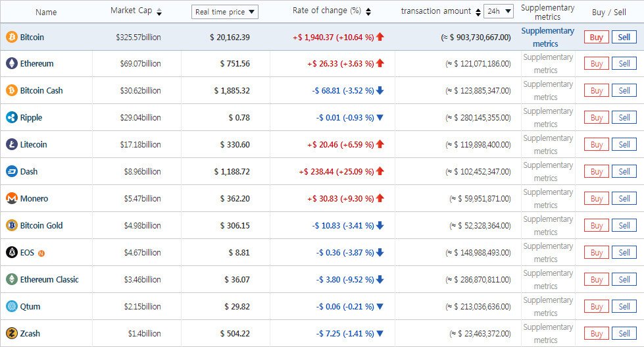The image size is (644, 347).
Task: Click the Litecoin coin icon
Action: (x=12, y=145)
